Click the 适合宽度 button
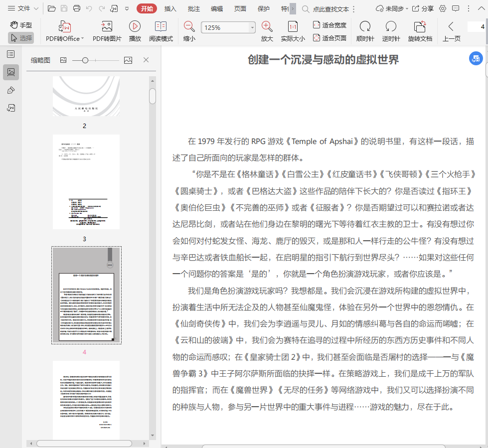 pos(329,25)
